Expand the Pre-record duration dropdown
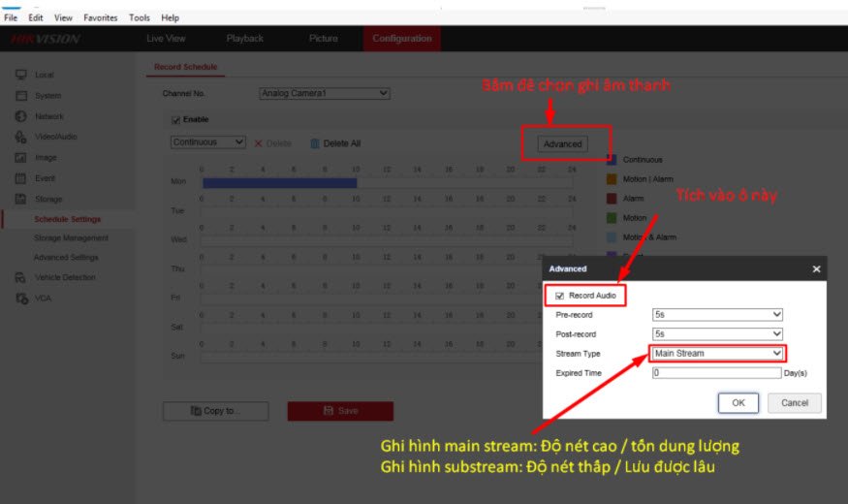 click(x=717, y=315)
